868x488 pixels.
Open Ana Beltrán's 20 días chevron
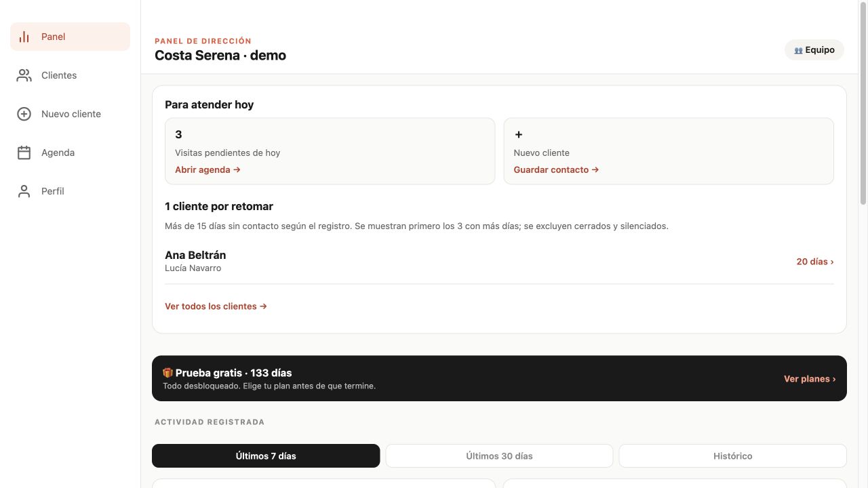[815, 262]
